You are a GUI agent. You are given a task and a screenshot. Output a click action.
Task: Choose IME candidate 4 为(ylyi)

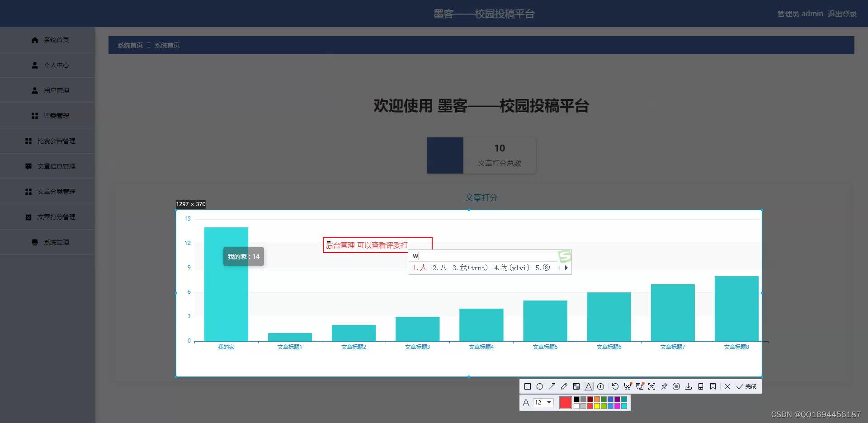pyautogui.click(x=512, y=268)
